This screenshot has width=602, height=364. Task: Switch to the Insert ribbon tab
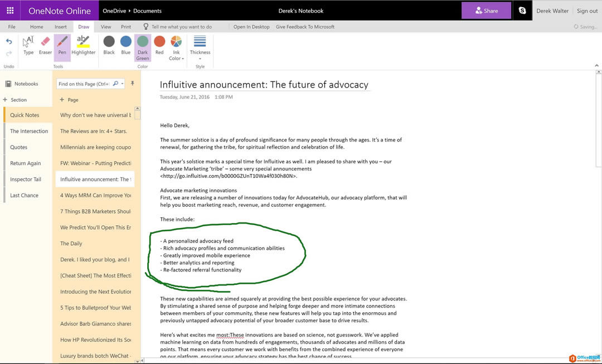click(x=61, y=27)
